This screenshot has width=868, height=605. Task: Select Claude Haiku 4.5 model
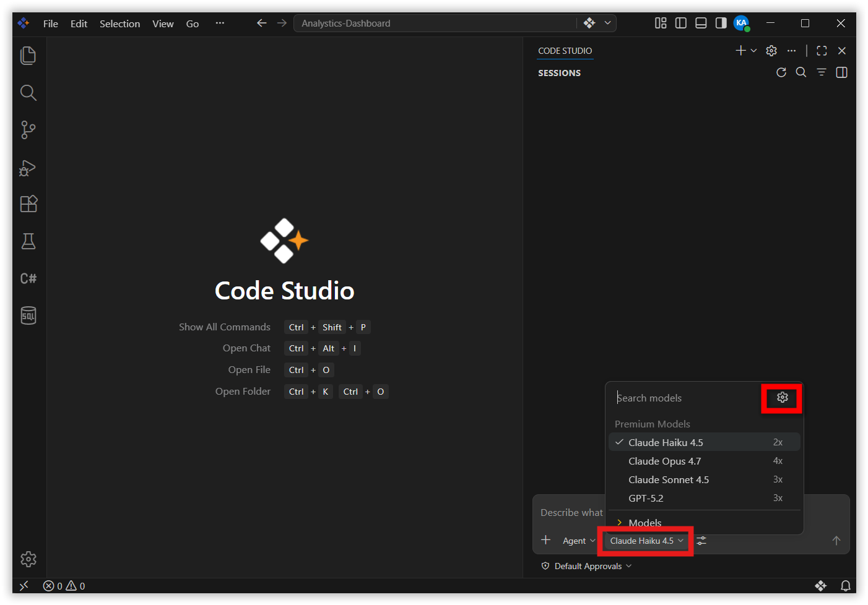point(705,442)
